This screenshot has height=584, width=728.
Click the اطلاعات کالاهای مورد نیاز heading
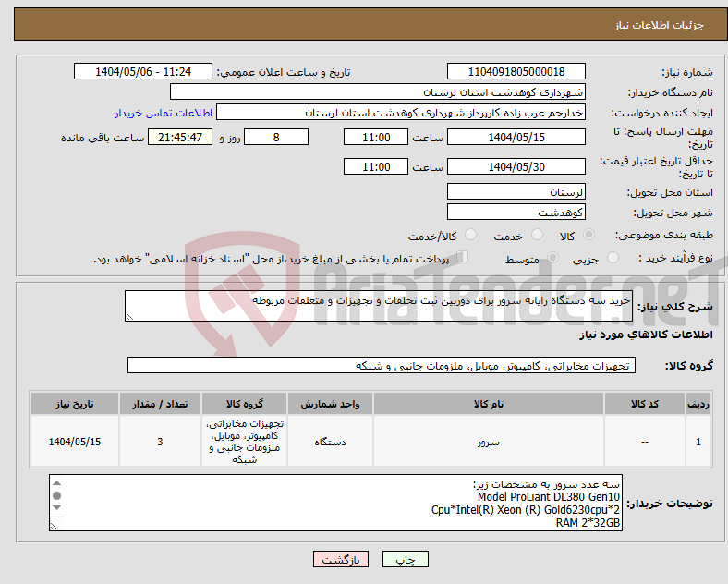pyautogui.click(x=646, y=335)
